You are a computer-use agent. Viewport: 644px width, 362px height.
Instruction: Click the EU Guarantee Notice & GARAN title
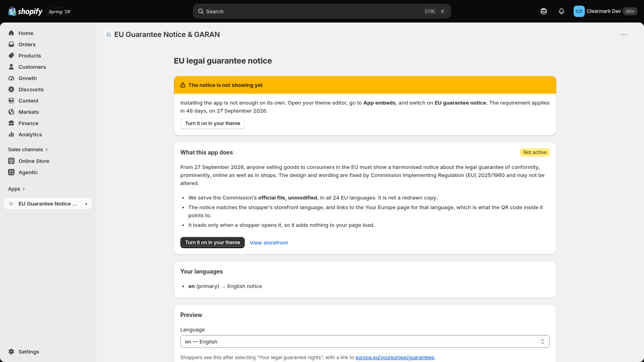[x=167, y=35]
